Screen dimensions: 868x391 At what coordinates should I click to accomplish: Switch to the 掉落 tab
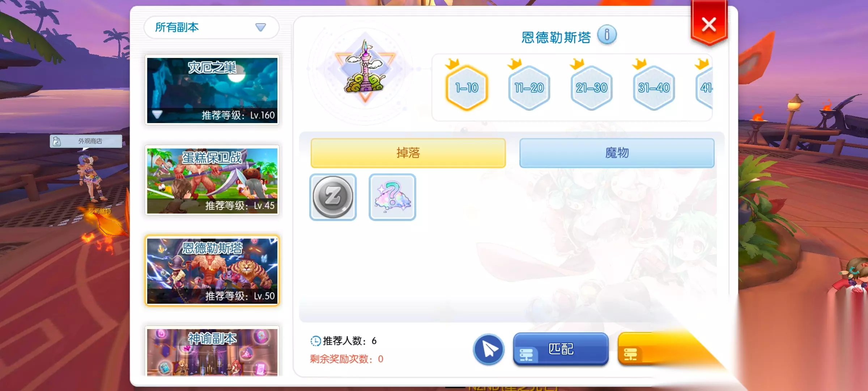click(x=408, y=153)
